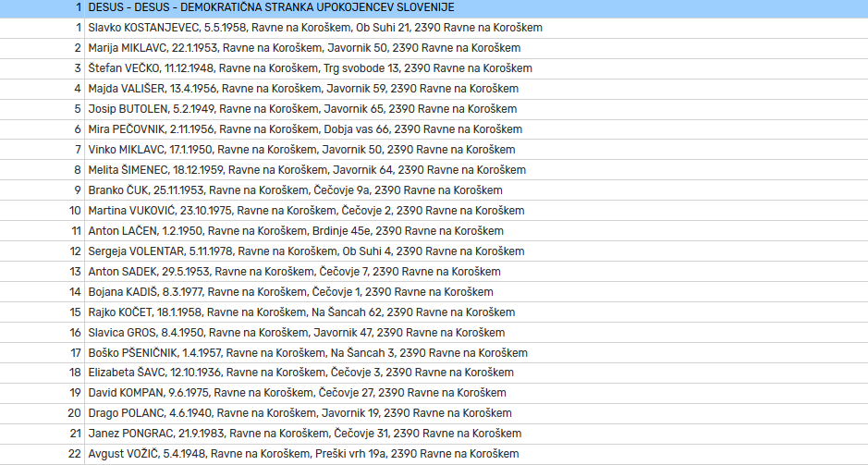Click the Rajko KOČET row
868x465 pixels.
[x=434, y=312]
